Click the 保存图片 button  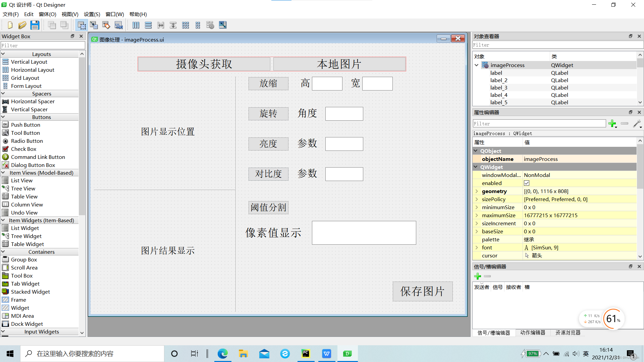coord(422,291)
